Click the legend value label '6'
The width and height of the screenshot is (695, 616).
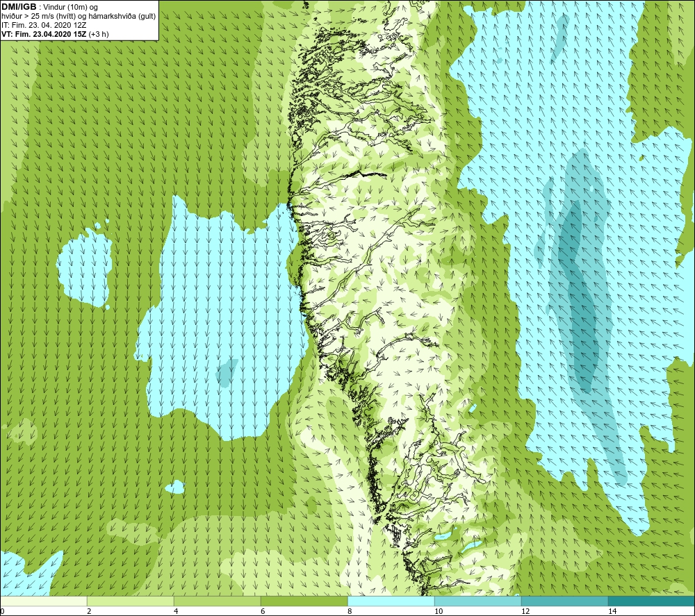[x=263, y=611]
